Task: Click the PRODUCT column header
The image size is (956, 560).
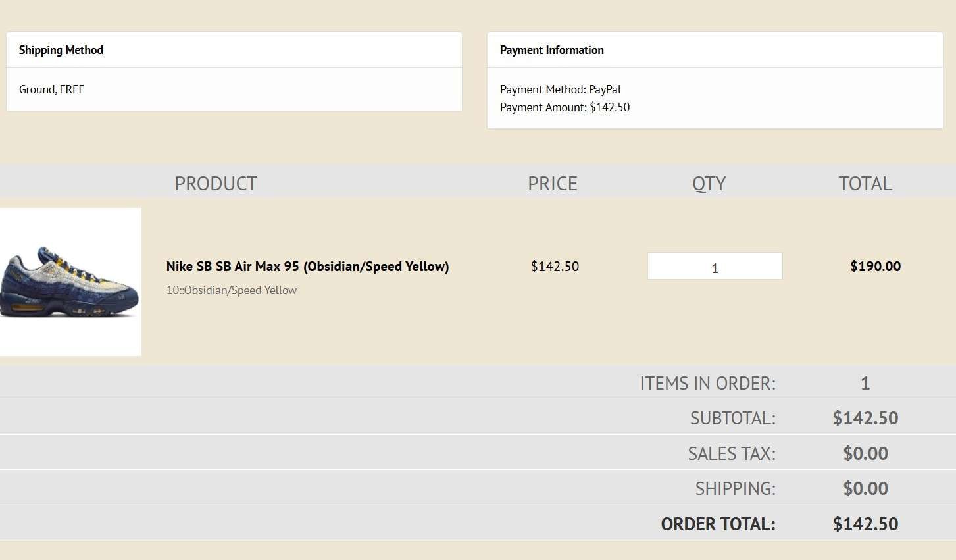Action: (x=216, y=184)
